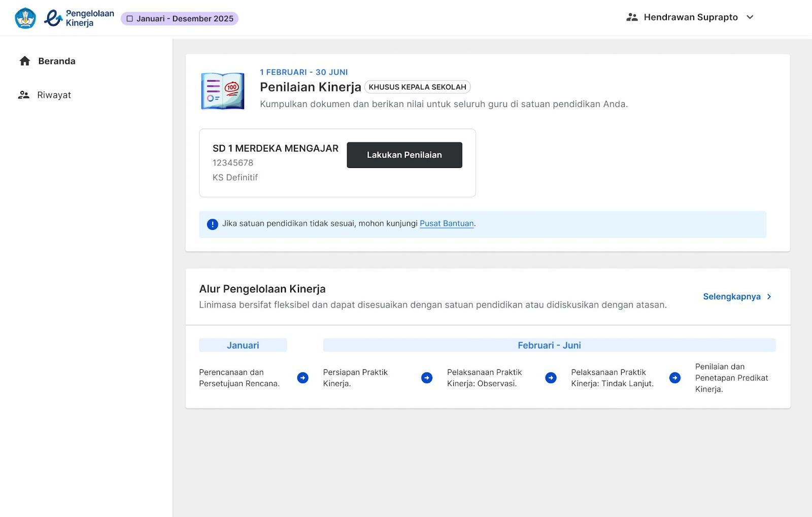Screen dimensions: 812x517
Task: Open the Hendrawan Suprapto account dropdown
Action: click(x=750, y=17)
